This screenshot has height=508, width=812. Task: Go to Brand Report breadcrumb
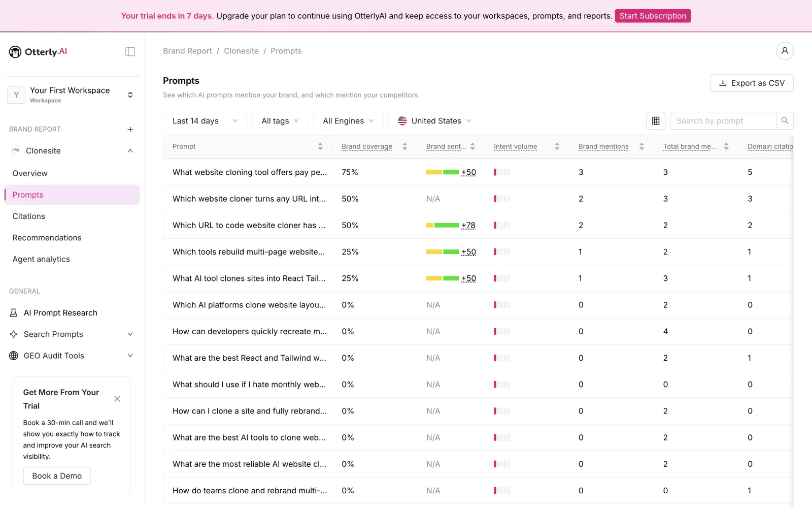click(187, 51)
